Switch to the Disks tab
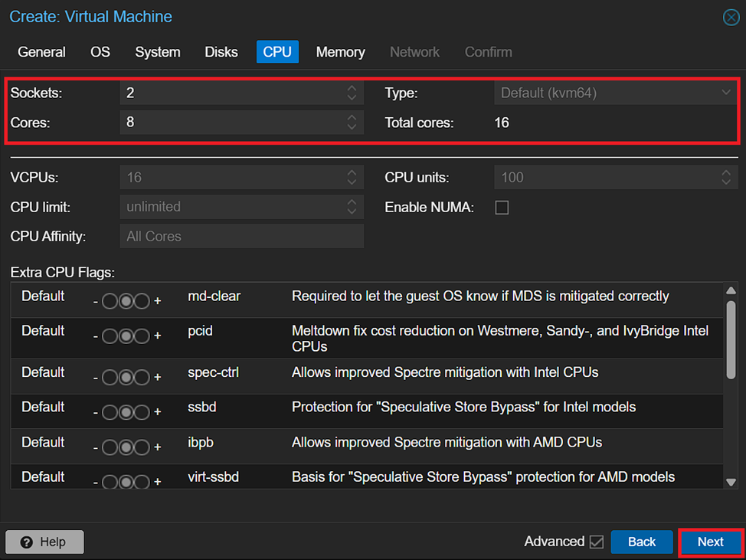746x560 pixels. pos(221,52)
